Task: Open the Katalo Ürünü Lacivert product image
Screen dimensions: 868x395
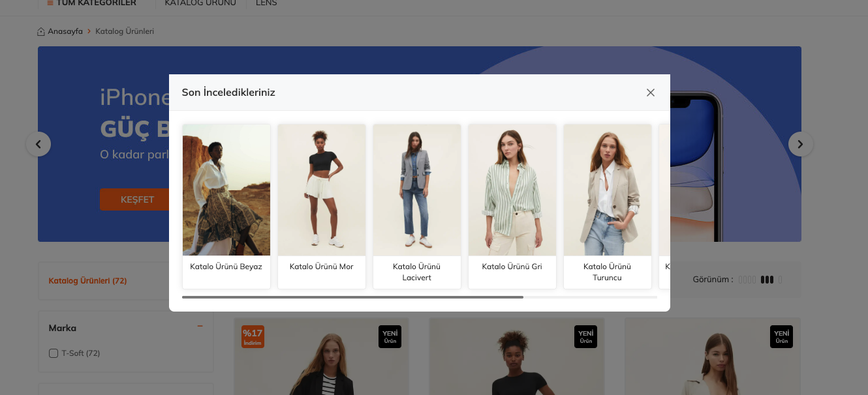Action: (417, 190)
